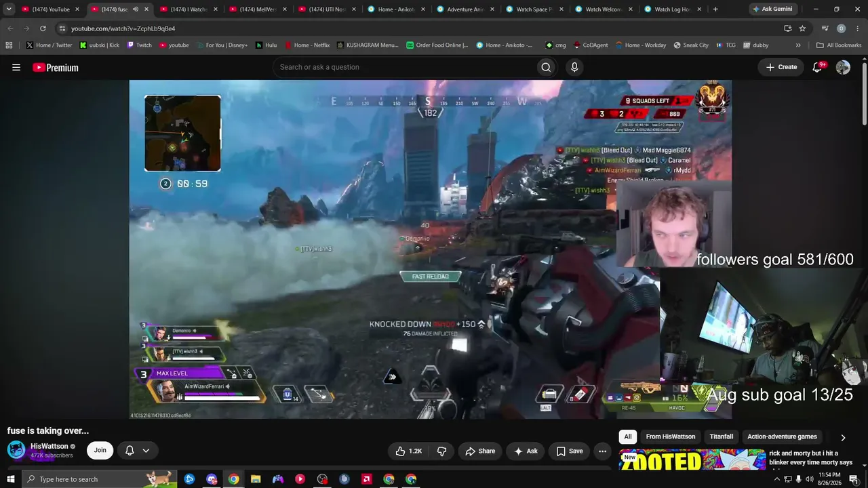Open the HisWattson channel avatar
The height and width of the screenshot is (488, 868).
click(16, 450)
